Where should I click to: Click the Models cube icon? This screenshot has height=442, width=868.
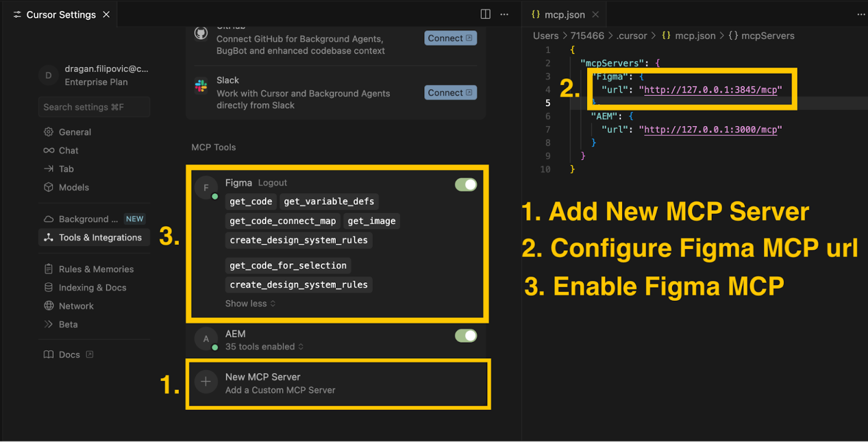point(49,187)
